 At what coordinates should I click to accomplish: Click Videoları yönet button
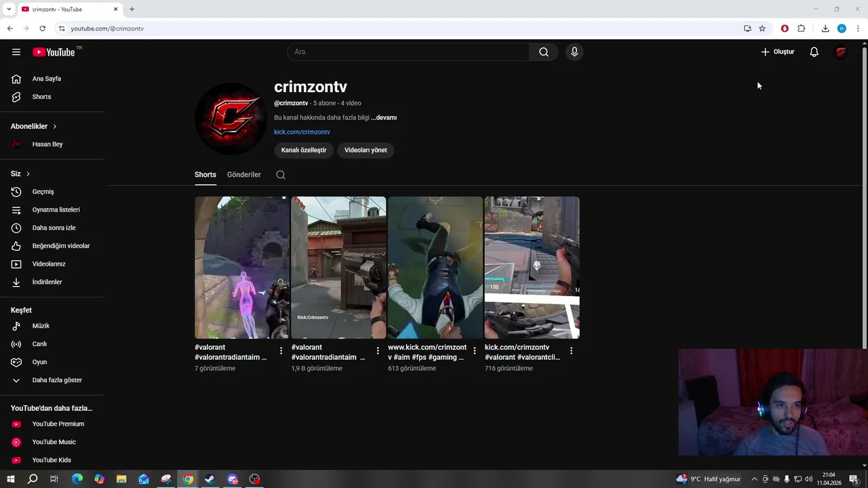[x=366, y=150]
